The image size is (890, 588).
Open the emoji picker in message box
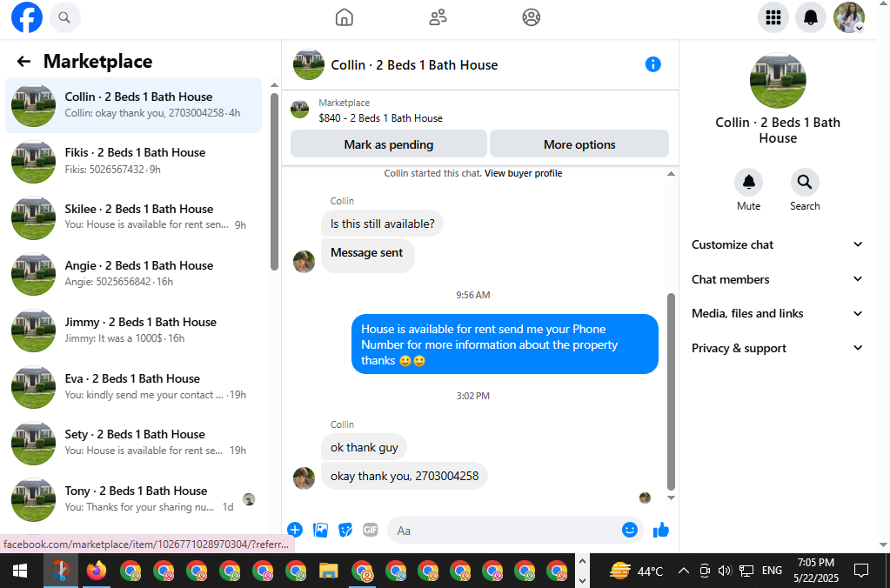[630, 530]
